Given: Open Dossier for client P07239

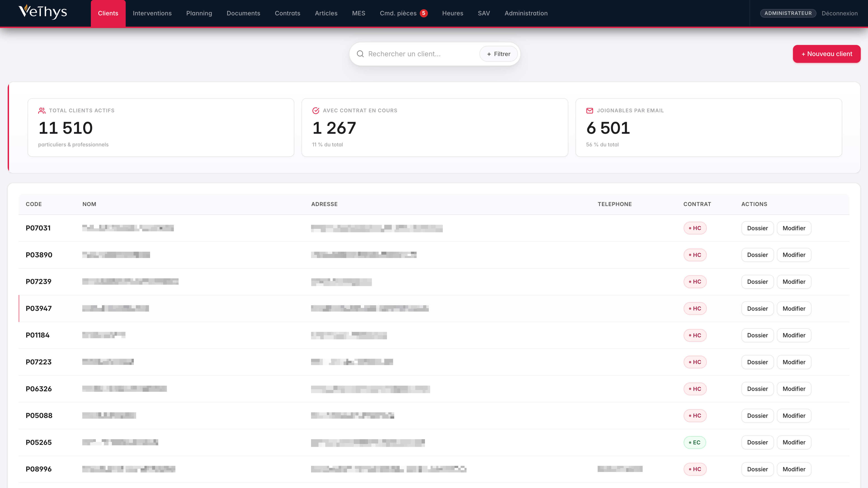Looking at the screenshot, I should [x=757, y=282].
